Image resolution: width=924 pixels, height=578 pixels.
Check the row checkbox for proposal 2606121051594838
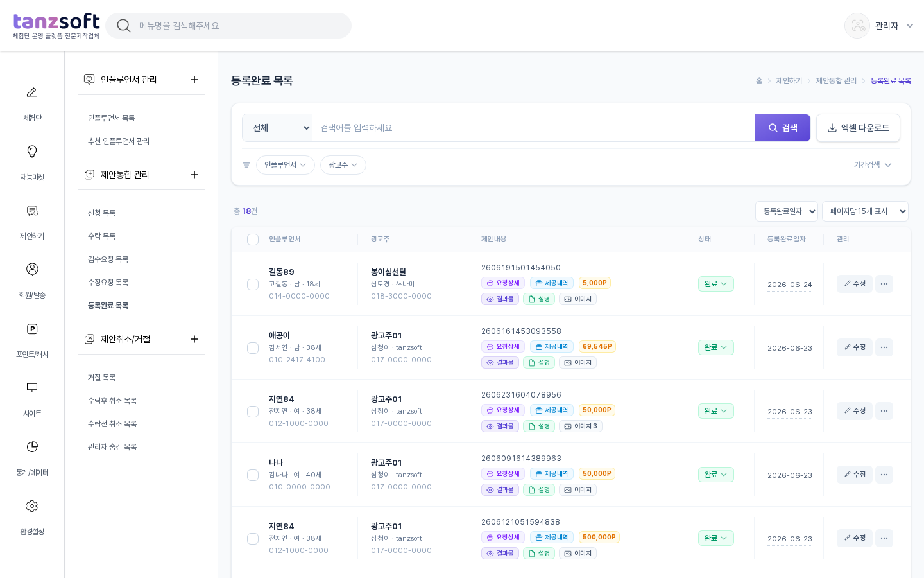[x=253, y=539]
